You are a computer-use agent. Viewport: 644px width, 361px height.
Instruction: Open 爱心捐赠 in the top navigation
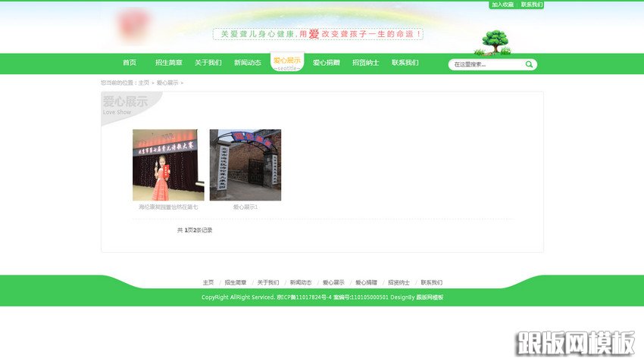[327, 62]
